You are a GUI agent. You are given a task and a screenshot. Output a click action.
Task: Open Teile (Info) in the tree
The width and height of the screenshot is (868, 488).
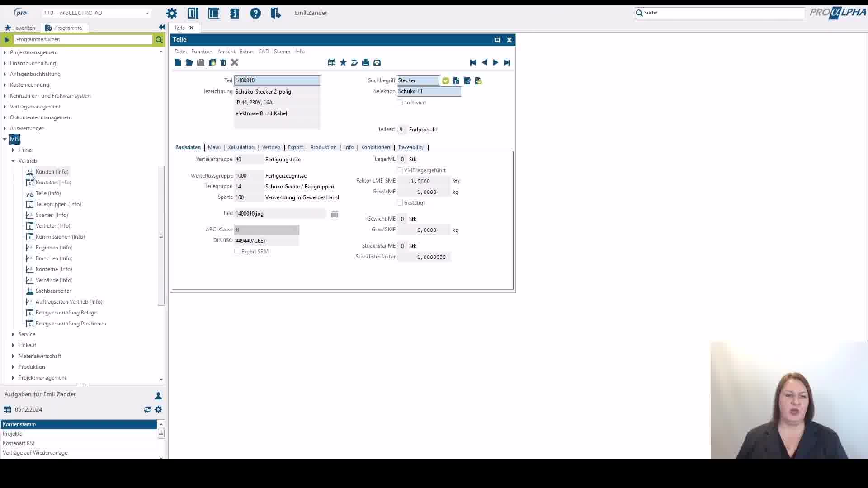tap(48, 193)
